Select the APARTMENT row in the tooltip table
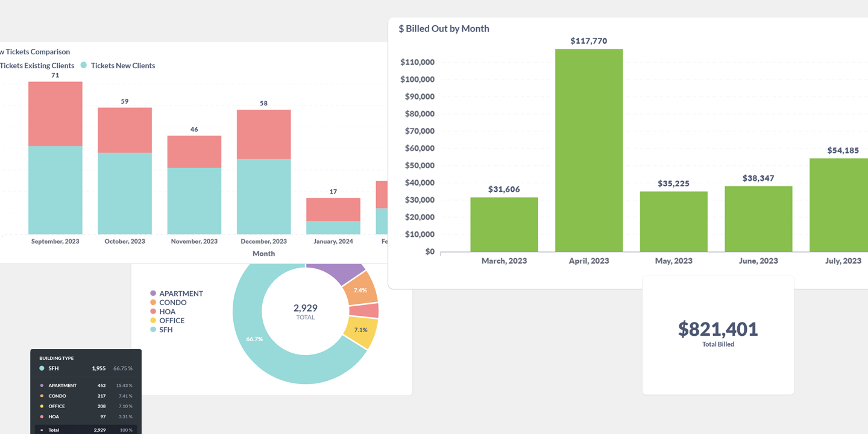868x434 pixels. [86, 386]
